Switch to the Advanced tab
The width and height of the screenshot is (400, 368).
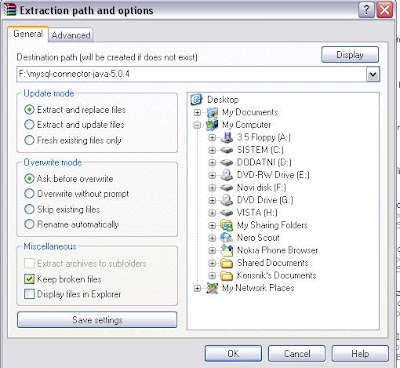pos(71,35)
